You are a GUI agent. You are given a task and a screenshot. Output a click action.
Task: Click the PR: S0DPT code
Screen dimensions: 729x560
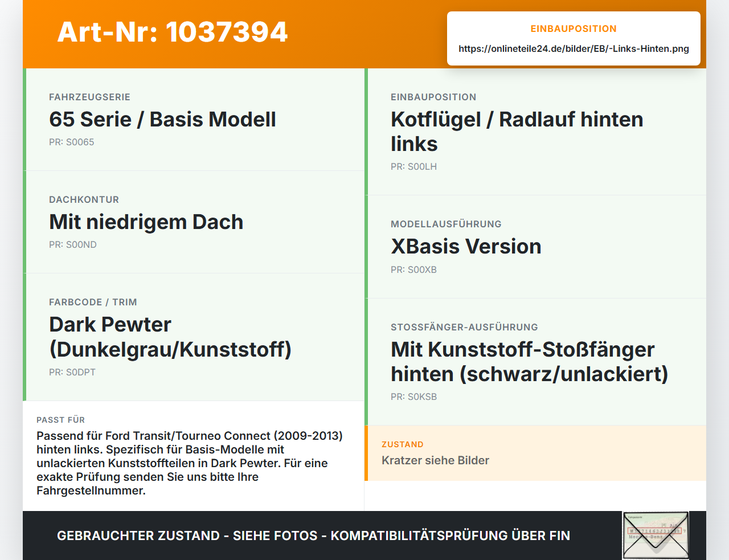point(72,372)
